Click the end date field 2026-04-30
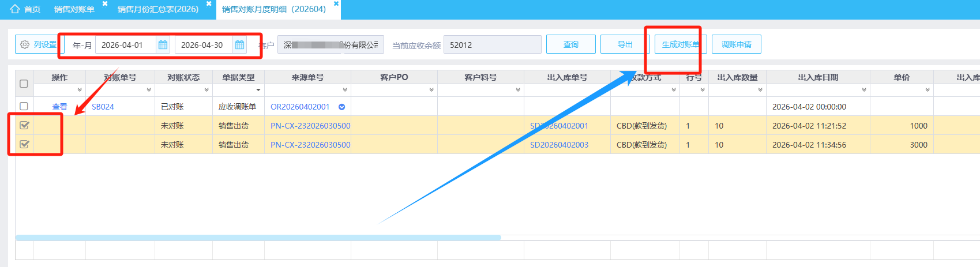This screenshot has width=980, height=267. click(204, 45)
